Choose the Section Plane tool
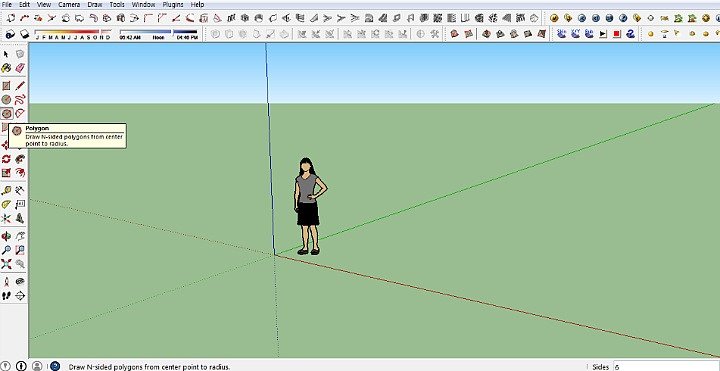This screenshot has height=371, width=720. click(x=20, y=295)
